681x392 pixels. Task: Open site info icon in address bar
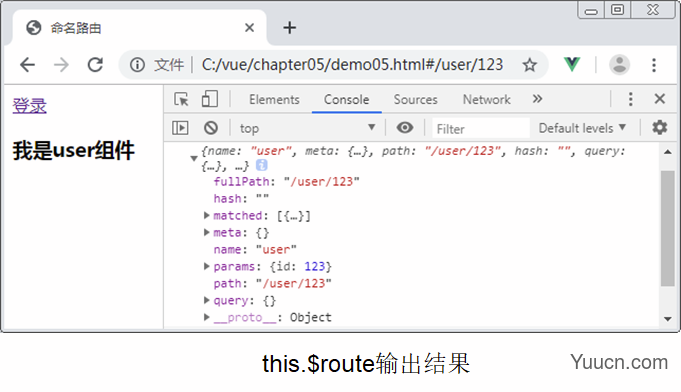(x=137, y=65)
